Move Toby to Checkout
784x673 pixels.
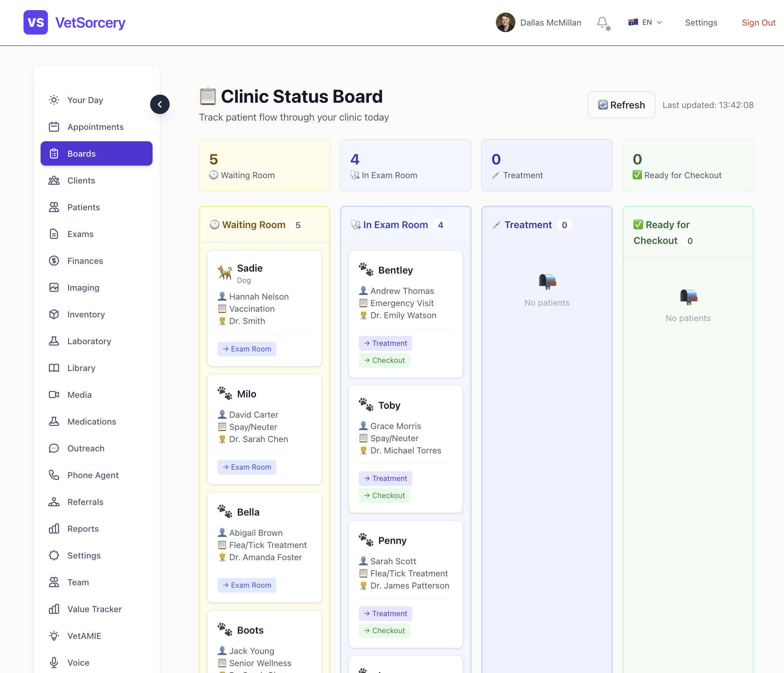tap(384, 496)
